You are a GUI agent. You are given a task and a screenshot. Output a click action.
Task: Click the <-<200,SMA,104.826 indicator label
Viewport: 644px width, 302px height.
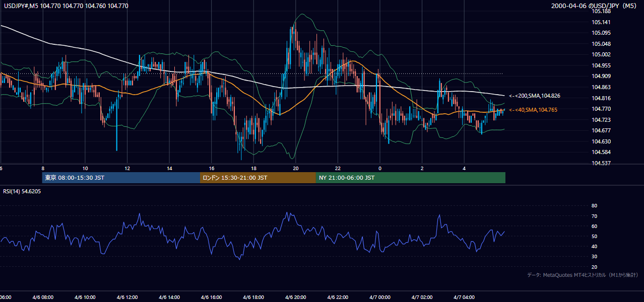click(535, 96)
